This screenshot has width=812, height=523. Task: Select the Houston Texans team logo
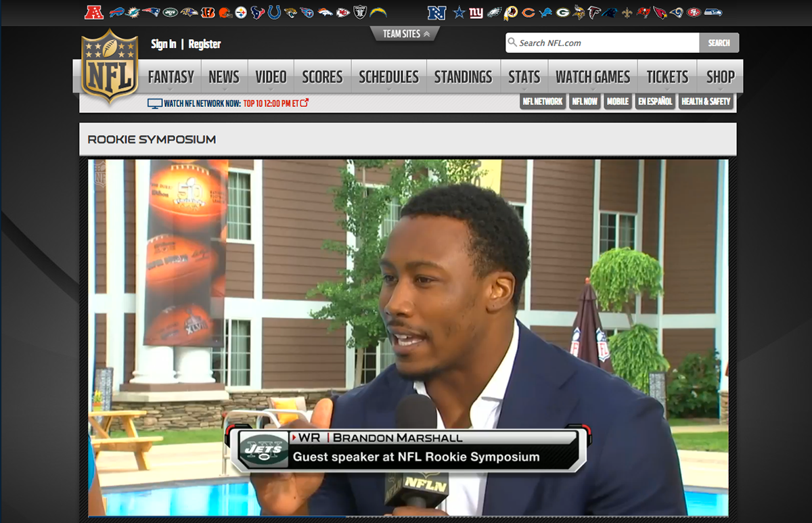tap(258, 12)
